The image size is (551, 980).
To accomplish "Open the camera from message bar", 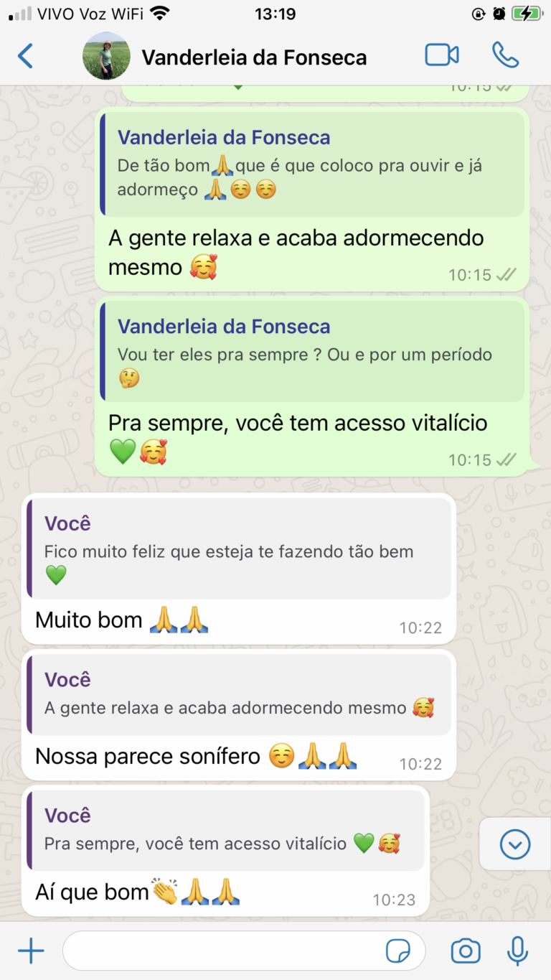I will [466, 952].
